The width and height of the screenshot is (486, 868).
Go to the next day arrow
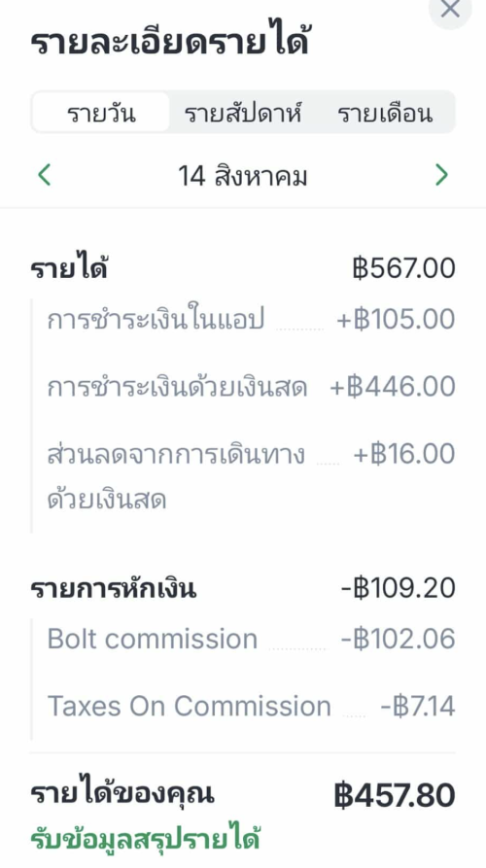pos(441,176)
